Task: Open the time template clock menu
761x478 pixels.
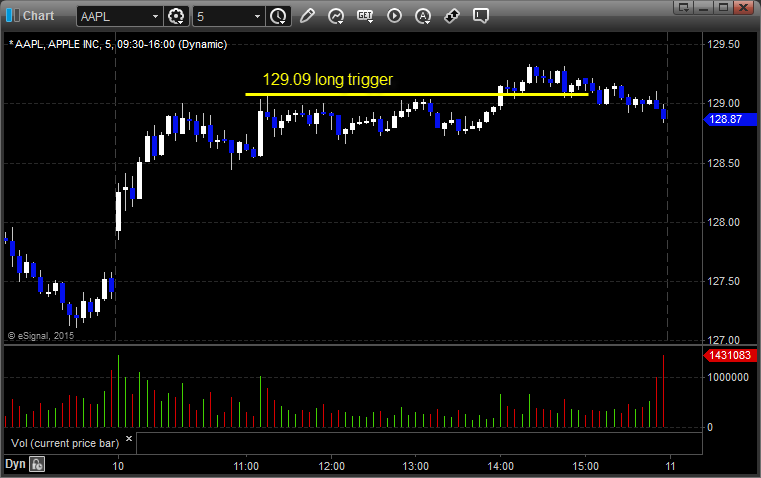Action: coord(279,16)
